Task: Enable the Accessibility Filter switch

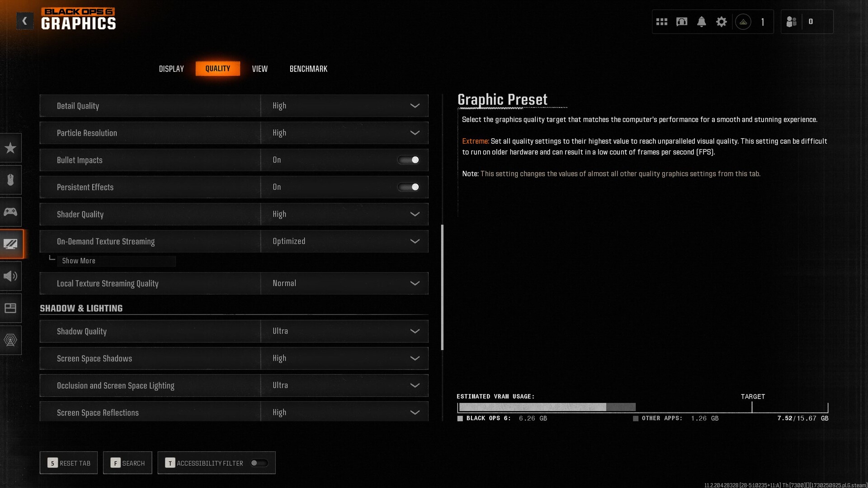Action: click(259, 463)
